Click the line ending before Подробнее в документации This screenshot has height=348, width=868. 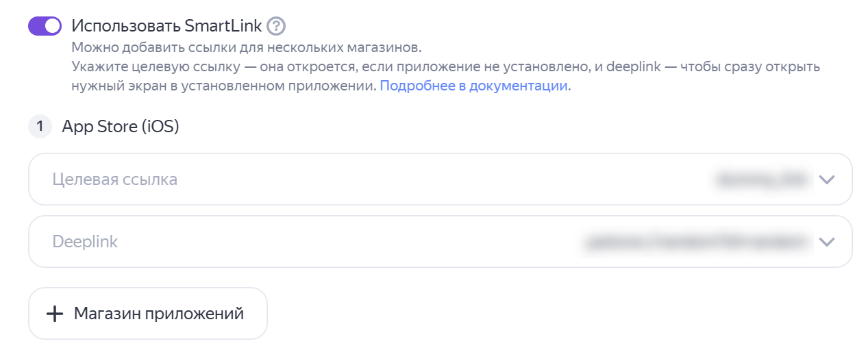pos(223,86)
